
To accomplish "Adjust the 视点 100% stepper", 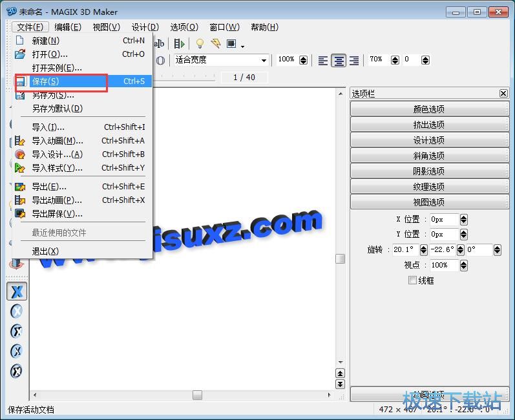I will pyautogui.click(x=463, y=266).
